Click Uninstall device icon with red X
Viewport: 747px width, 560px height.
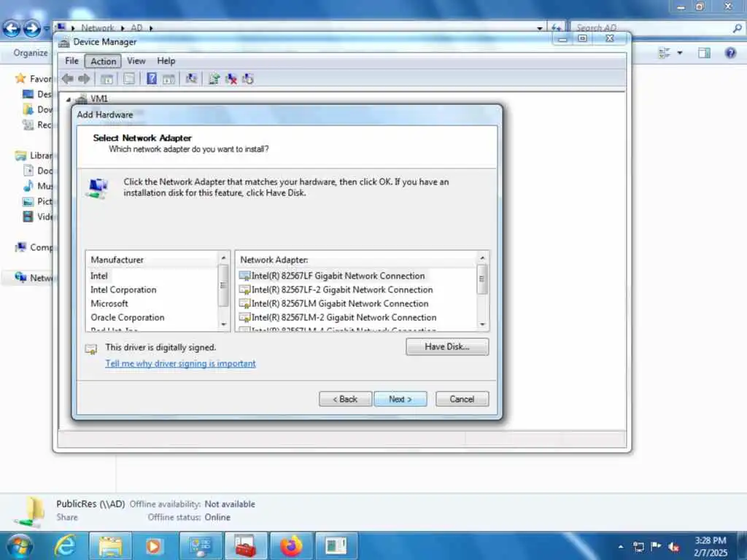pyautogui.click(x=231, y=79)
